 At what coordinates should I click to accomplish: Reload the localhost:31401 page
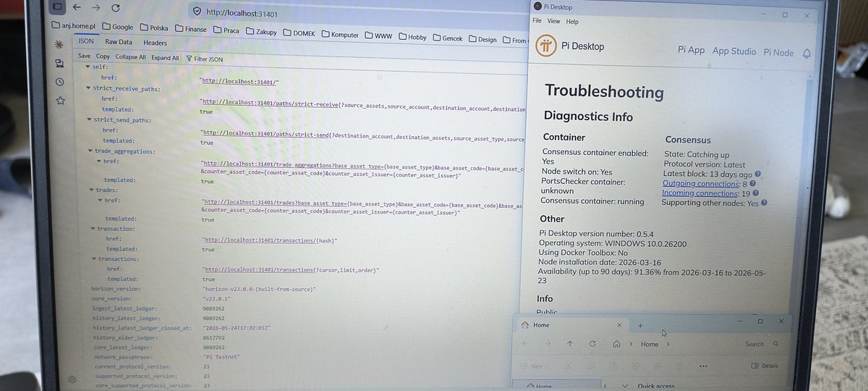tap(116, 9)
